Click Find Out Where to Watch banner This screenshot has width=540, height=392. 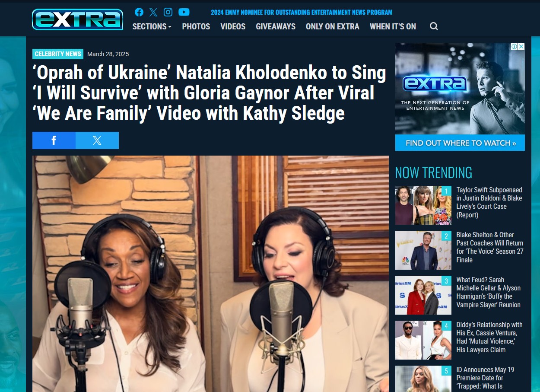click(460, 143)
